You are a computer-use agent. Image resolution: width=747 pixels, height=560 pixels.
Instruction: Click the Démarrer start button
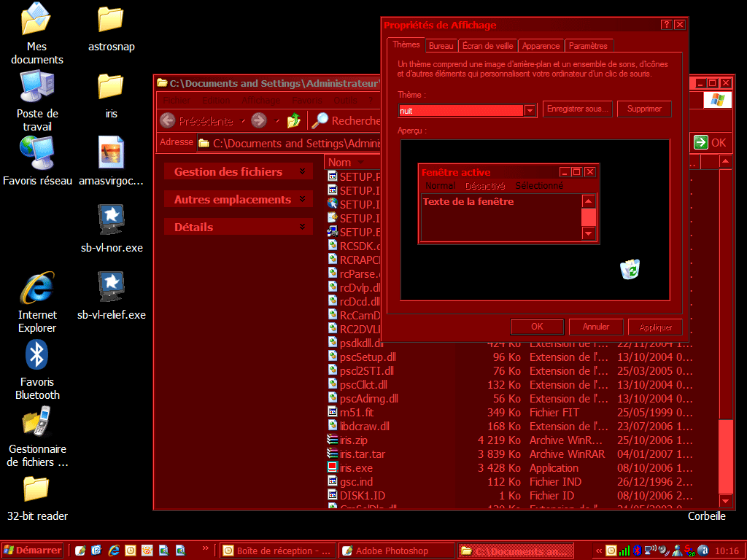[x=32, y=551]
